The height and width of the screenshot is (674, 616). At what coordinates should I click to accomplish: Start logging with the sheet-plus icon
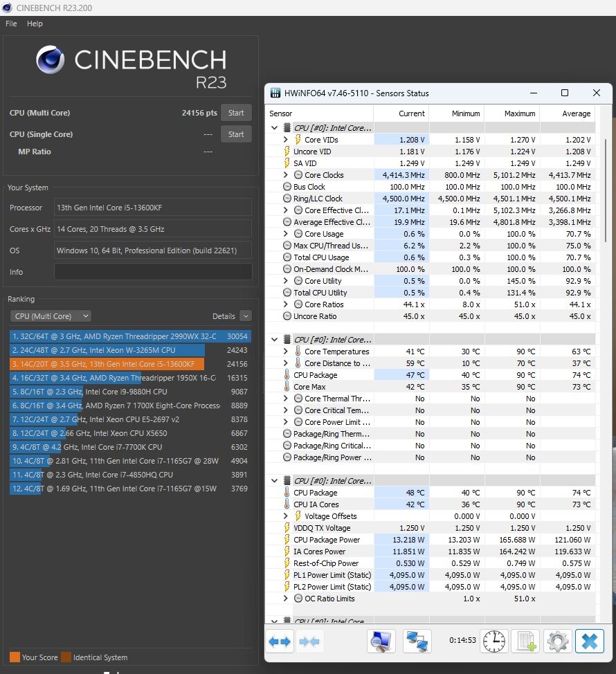pyautogui.click(x=526, y=641)
